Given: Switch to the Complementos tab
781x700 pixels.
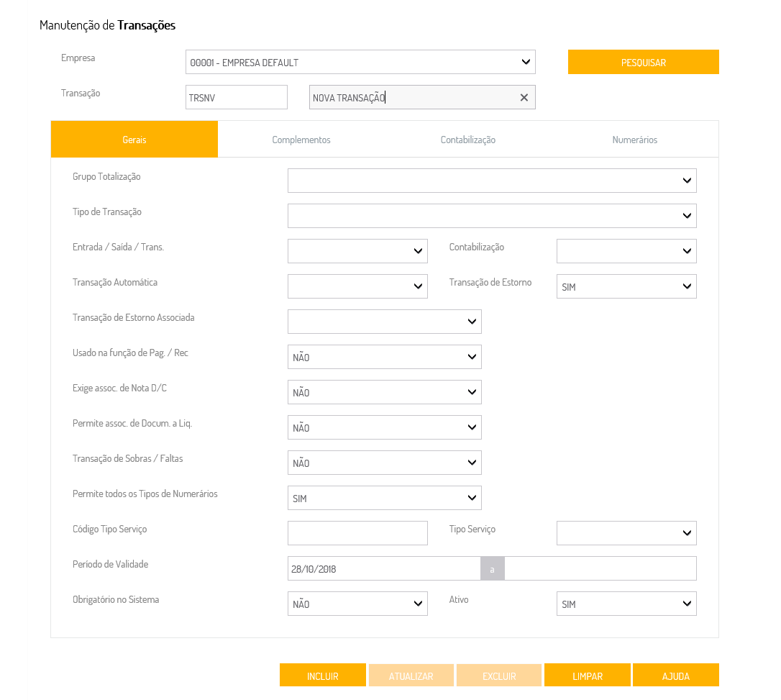Looking at the screenshot, I should coord(301,140).
